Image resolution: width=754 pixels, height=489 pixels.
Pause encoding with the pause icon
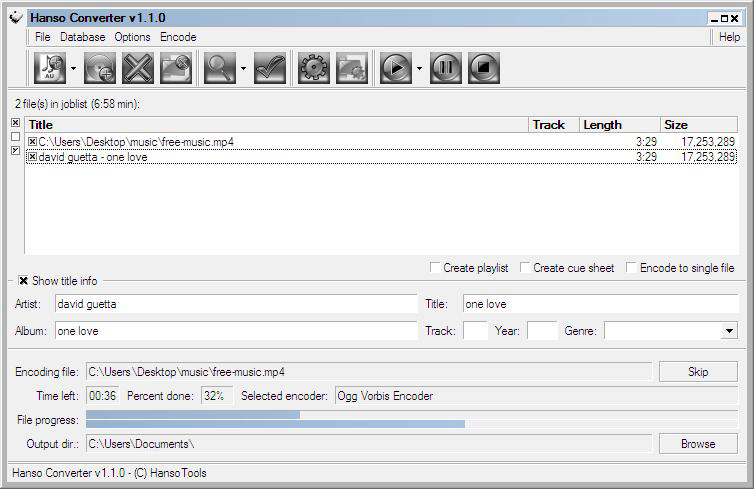coord(446,68)
